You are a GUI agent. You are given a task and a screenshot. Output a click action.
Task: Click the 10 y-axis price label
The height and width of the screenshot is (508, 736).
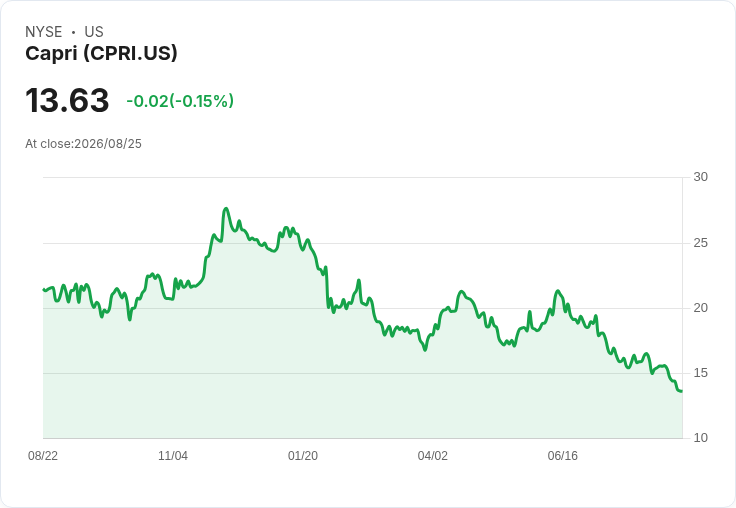pyautogui.click(x=700, y=438)
